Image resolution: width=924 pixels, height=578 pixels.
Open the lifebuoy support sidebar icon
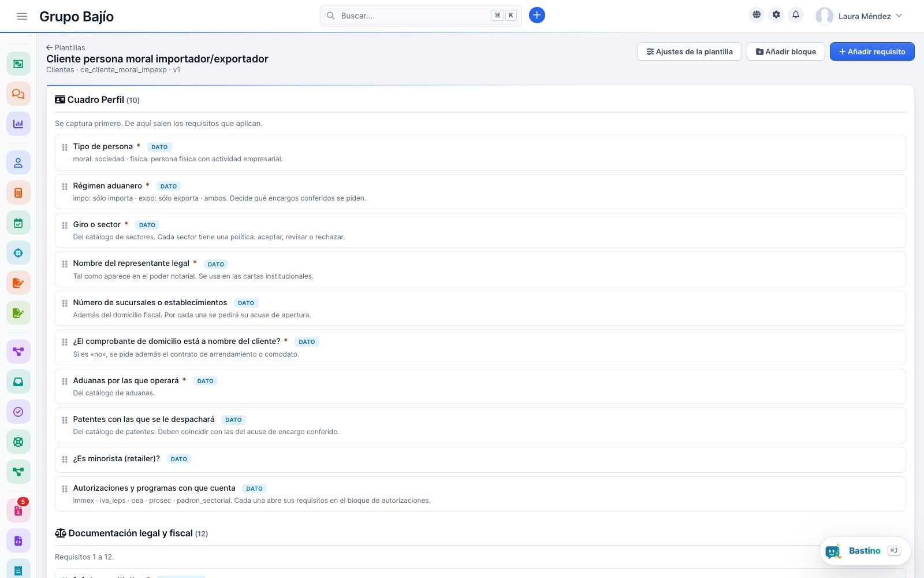click(18, 442)
